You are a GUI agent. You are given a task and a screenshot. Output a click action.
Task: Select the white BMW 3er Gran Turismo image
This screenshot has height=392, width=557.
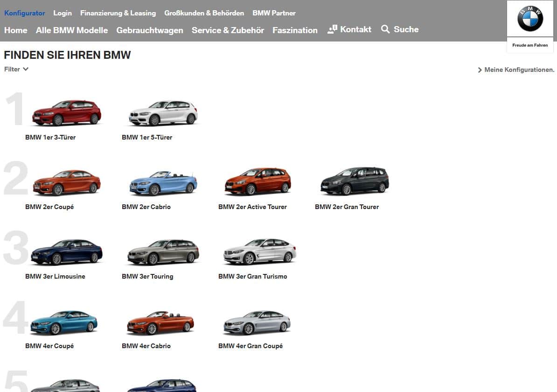pyautogui.click(x=260, y=252)
